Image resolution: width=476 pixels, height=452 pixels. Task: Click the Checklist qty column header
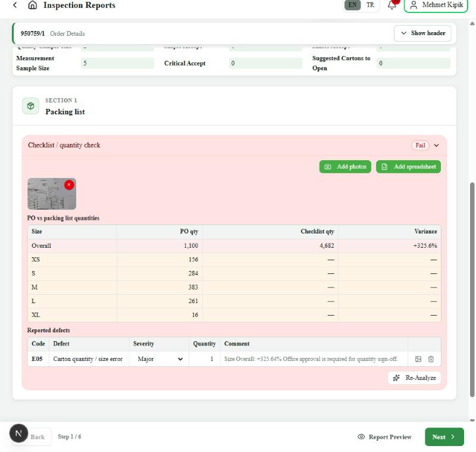317,232
